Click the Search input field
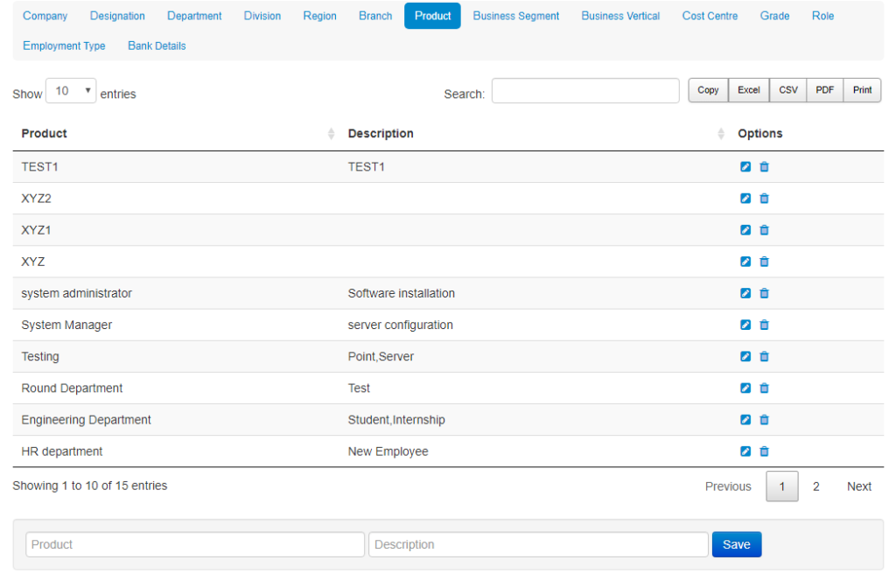896x588 pixels. [584, 90]
